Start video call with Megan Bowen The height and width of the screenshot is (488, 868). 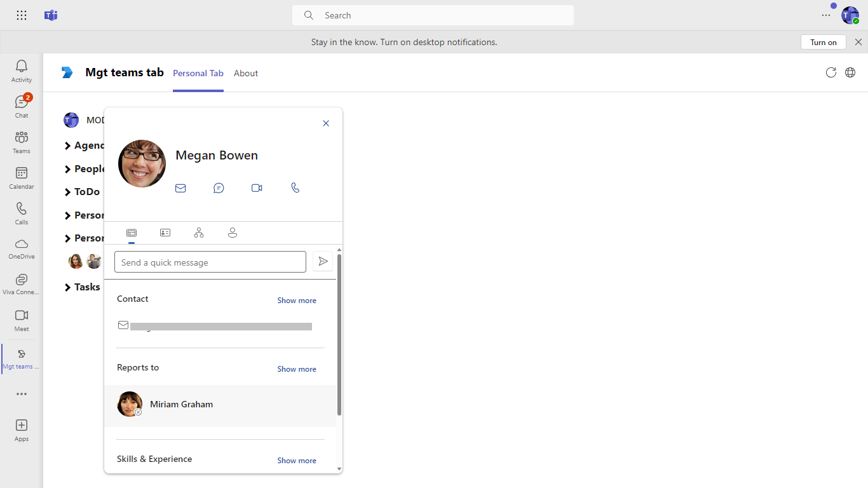[x=257, y=188]
